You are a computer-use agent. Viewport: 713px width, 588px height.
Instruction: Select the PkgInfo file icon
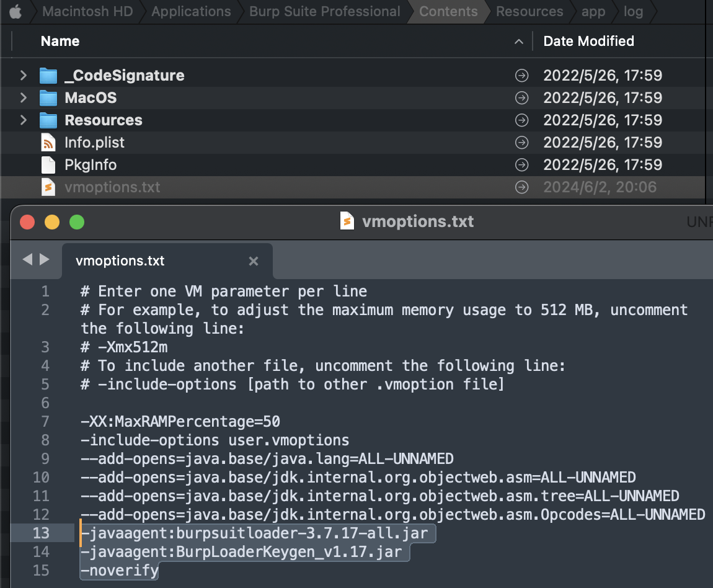tap(48, 164)
